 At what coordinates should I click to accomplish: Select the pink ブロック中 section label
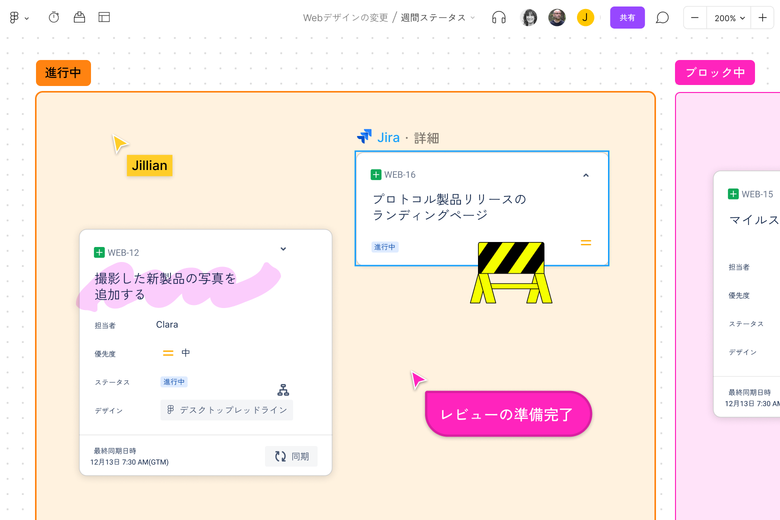[x=714, y=73]
